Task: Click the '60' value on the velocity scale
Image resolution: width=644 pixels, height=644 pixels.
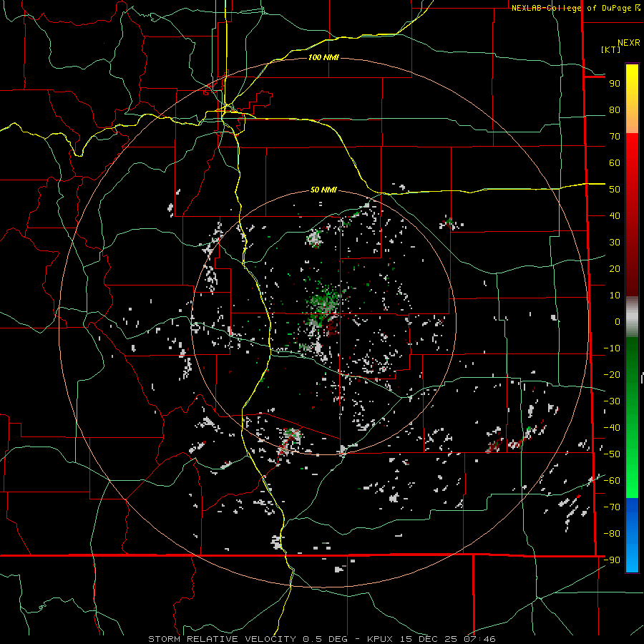Action: point(615,163)
